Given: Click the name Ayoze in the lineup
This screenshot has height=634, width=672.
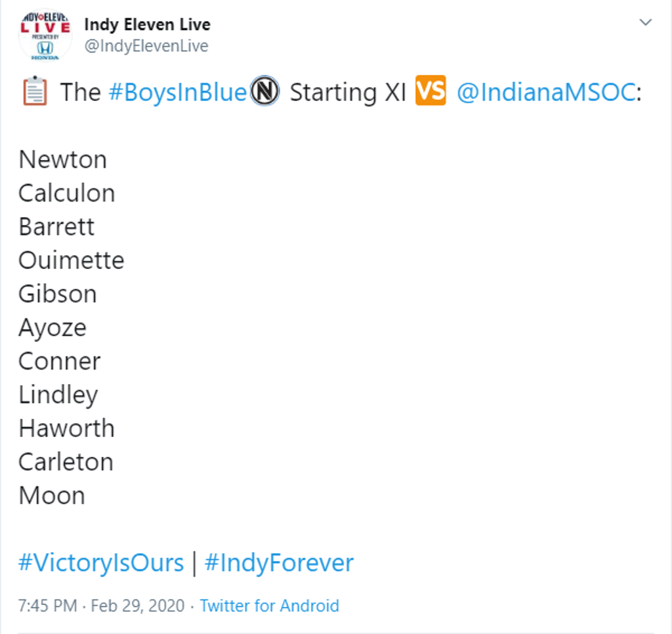Looking at the screenshot, I should click(52, 328).
